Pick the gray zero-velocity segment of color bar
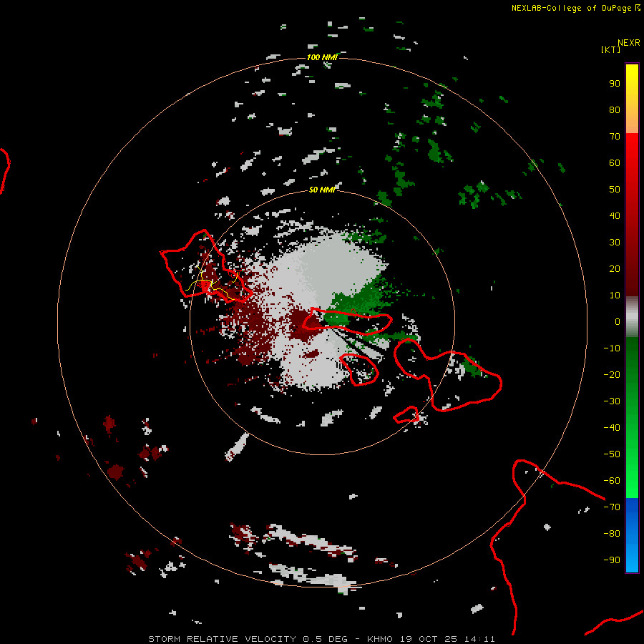The height and width of the screenshot is (644, 644). click(632, 317)
